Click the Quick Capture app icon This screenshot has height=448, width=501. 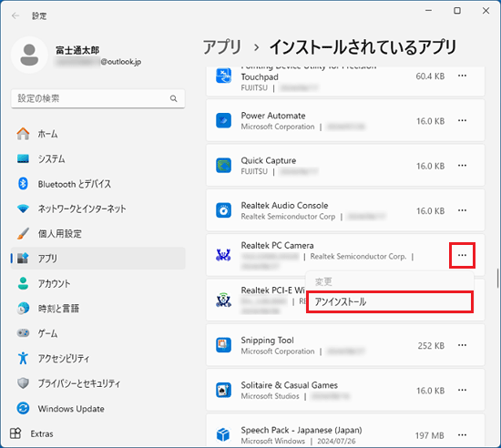[223, 166]
